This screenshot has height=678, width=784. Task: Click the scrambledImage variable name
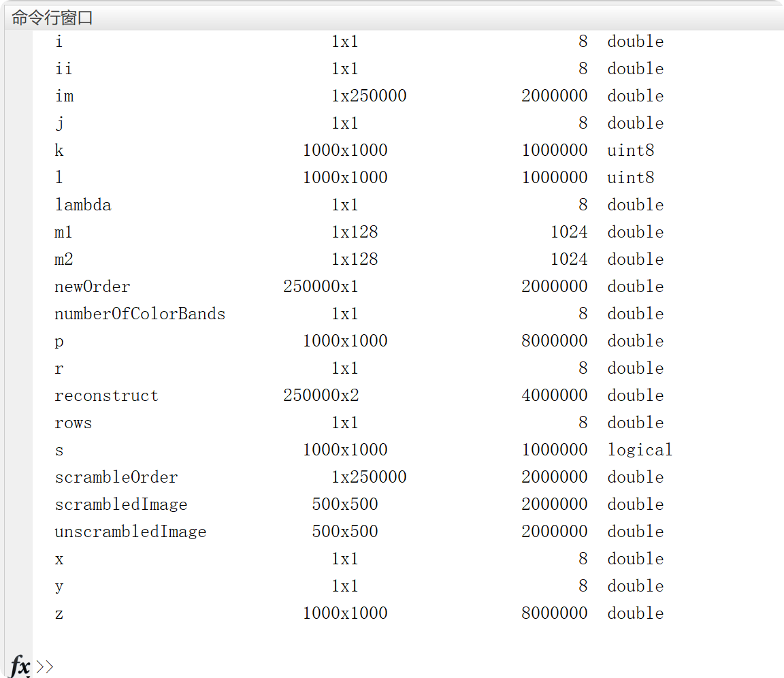[x=120, y=504]
